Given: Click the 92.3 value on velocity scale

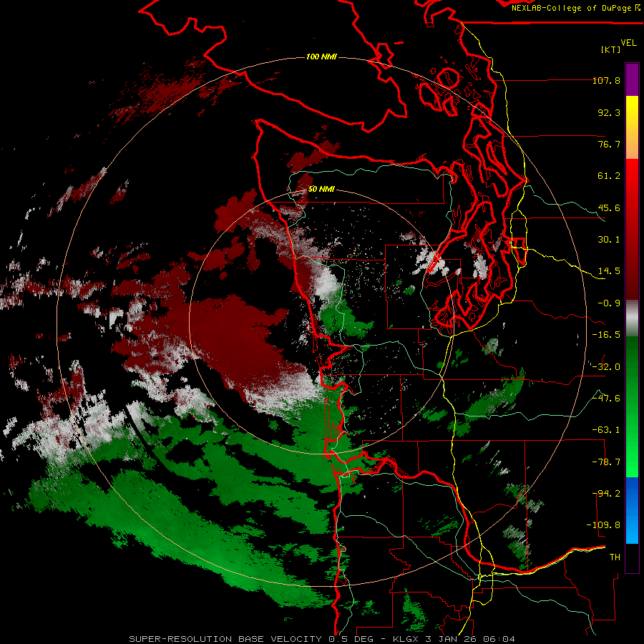Looking at the screenshot, I should click(x=609, y=112).
